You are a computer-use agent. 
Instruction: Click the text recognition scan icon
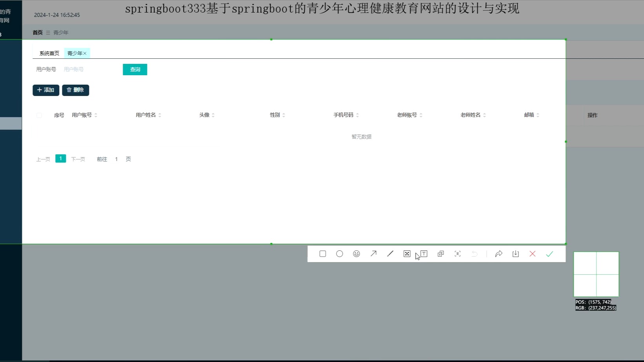pos(458,254)
